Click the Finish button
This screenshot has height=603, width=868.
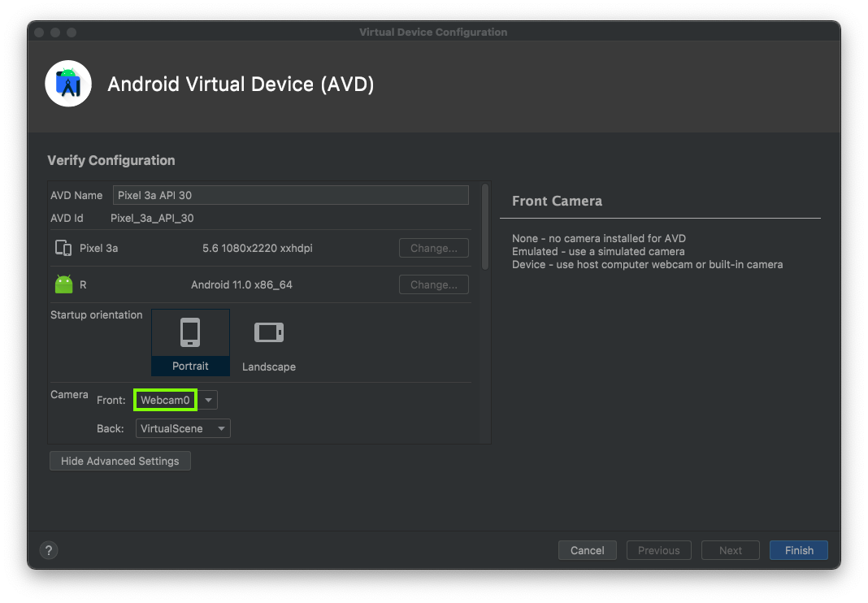[798, 550]
